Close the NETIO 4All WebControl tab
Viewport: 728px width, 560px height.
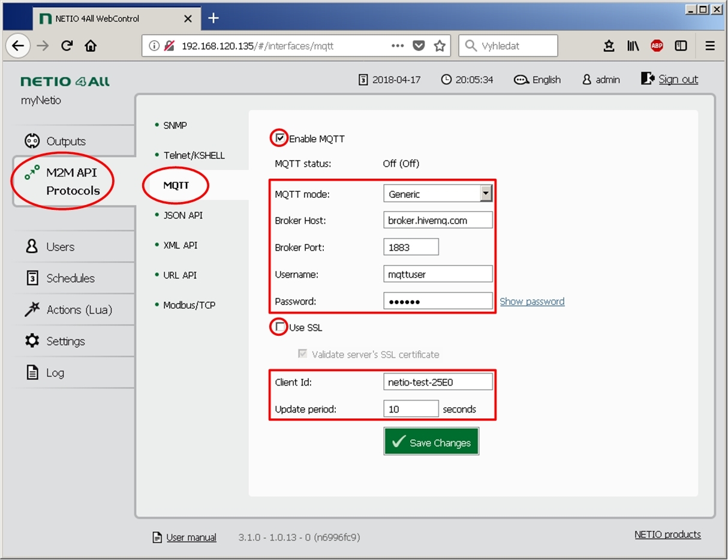click(x=188, y=19)
